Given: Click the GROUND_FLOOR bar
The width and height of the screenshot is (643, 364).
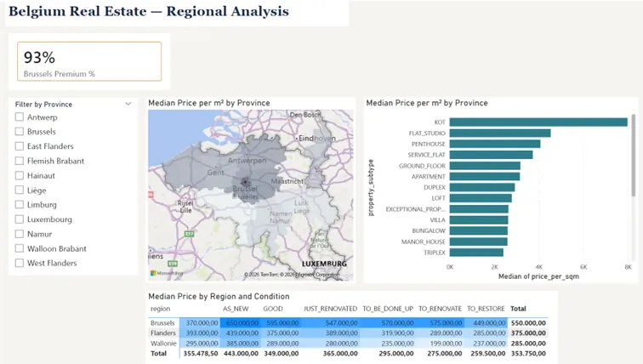Looking at the screenshot, I should coord(485,166).
